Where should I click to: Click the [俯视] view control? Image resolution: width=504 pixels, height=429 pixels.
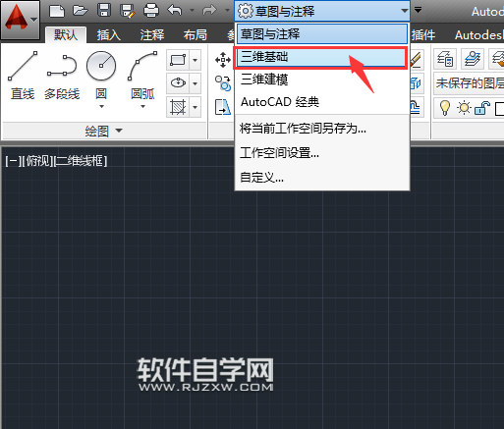36,161
